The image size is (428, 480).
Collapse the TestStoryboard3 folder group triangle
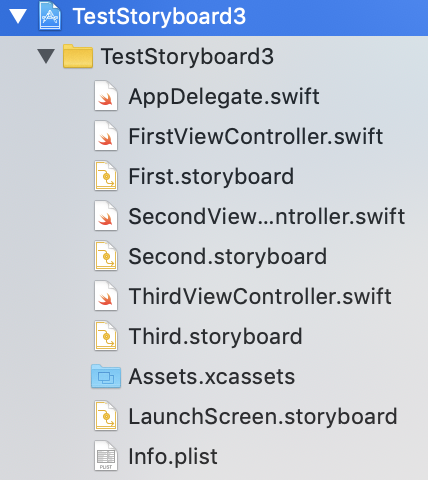tap(46, 56)
